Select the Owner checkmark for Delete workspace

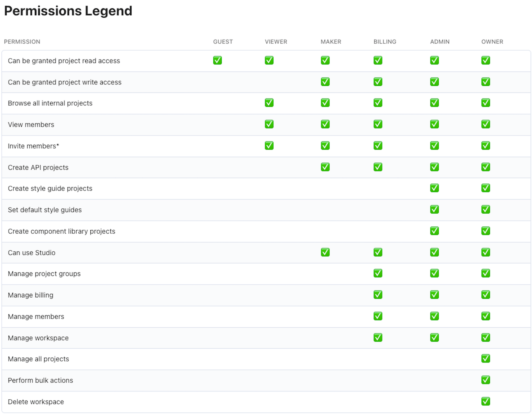[486, 402]
